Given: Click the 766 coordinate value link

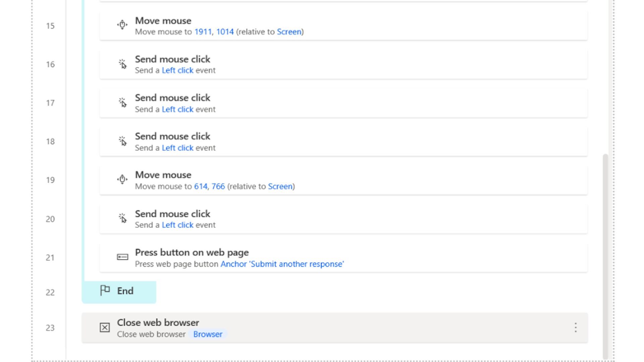Looking at the screenshot, I should [x=218, y=186].
